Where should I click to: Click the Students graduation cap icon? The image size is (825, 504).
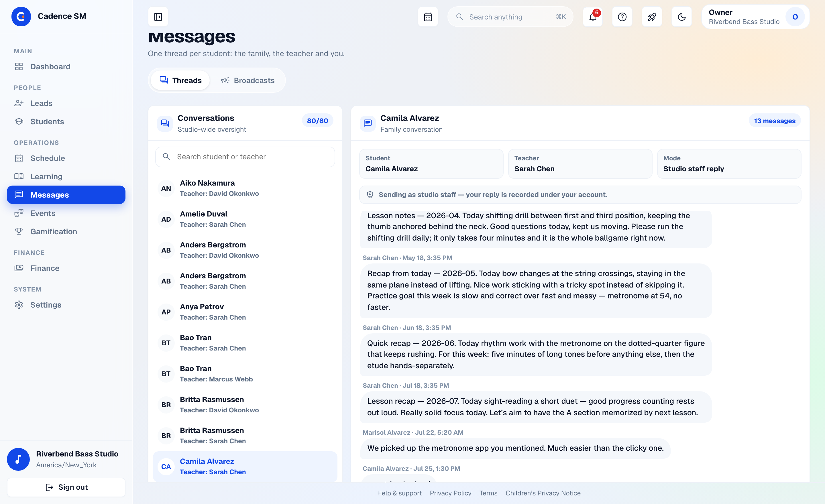[19, 121]
